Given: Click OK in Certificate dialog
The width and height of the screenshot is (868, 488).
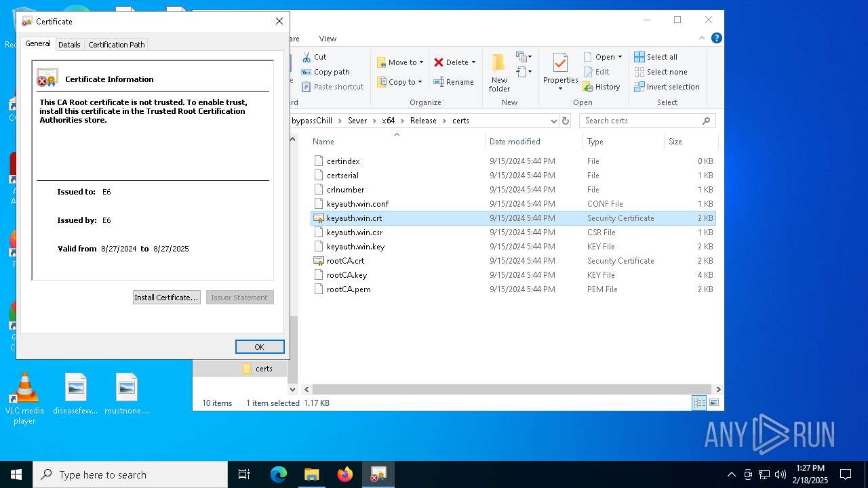Looking at the screenshot, I should 260,346.
